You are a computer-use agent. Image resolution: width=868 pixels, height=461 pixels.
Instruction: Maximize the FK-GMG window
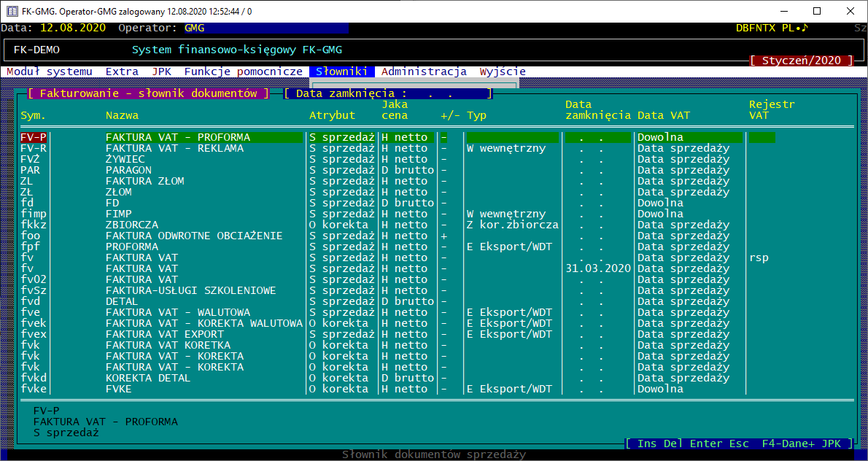817,11
